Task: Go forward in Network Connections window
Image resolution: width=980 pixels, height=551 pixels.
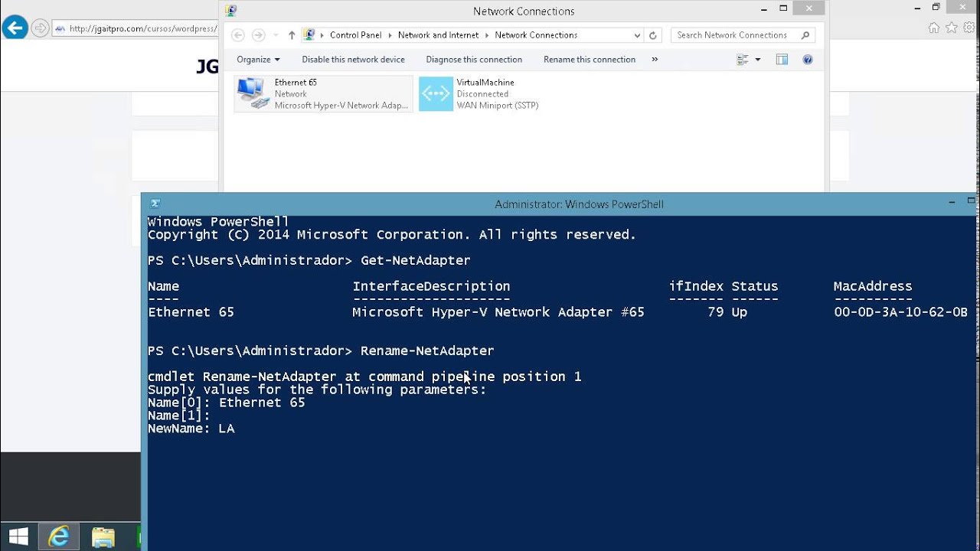Action: [259, 35]
